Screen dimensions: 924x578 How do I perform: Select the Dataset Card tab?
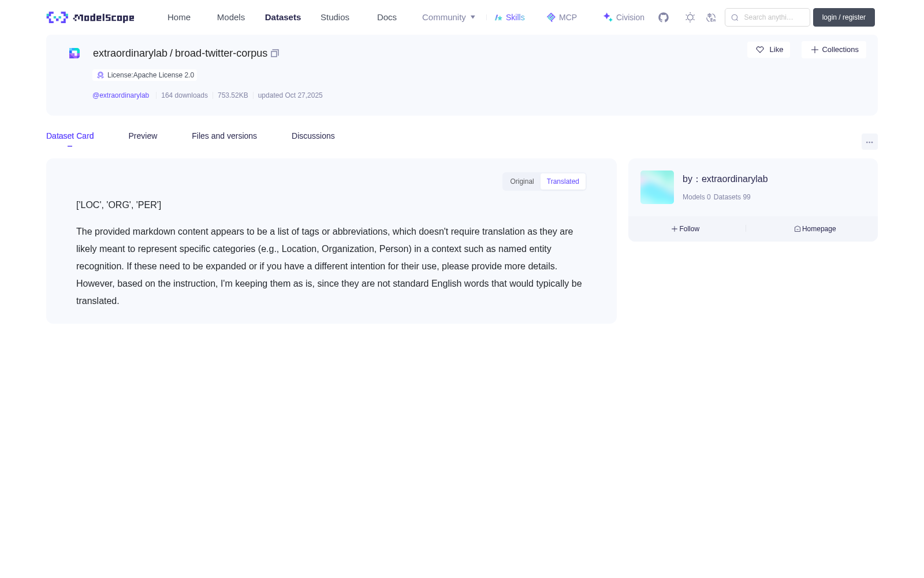pyautogui.click(x=70, y=136)
